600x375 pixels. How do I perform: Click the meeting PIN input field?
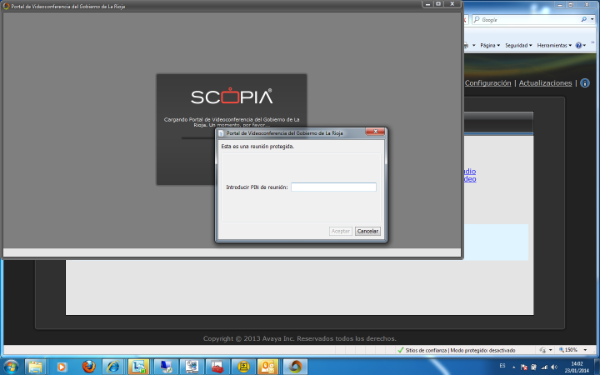334,187
